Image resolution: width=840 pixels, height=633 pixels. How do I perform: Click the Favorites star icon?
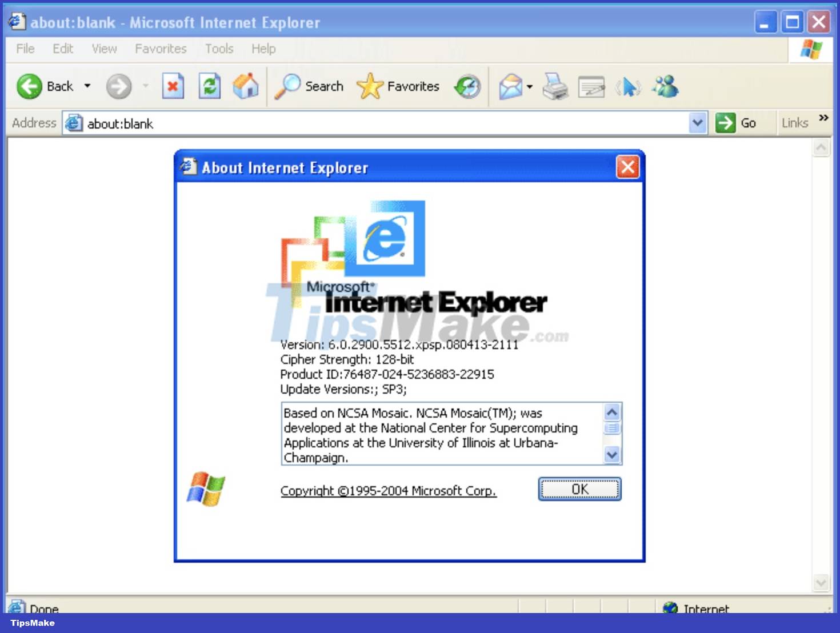(x=370, y=86)
